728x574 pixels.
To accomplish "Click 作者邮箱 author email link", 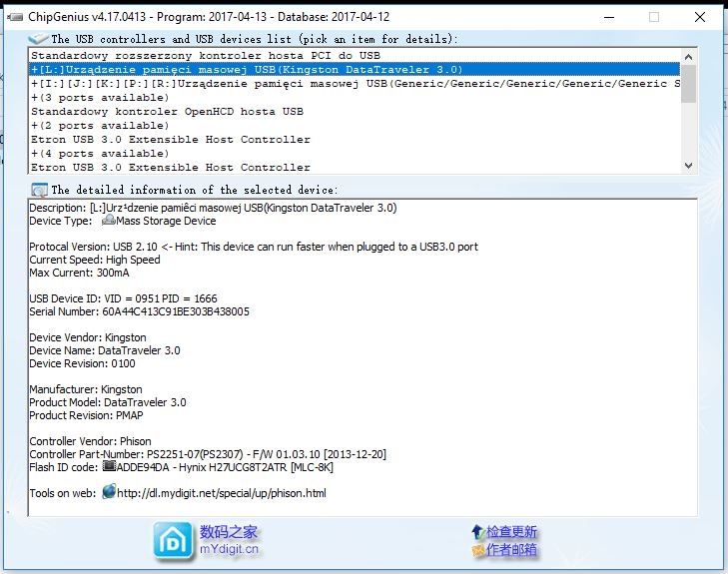I will [x=511, y=550].
